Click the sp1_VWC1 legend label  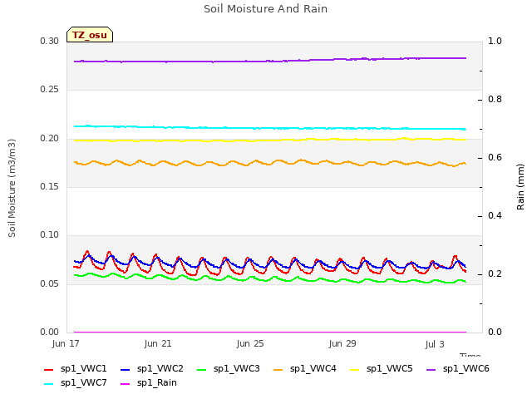tap(83, 368)
